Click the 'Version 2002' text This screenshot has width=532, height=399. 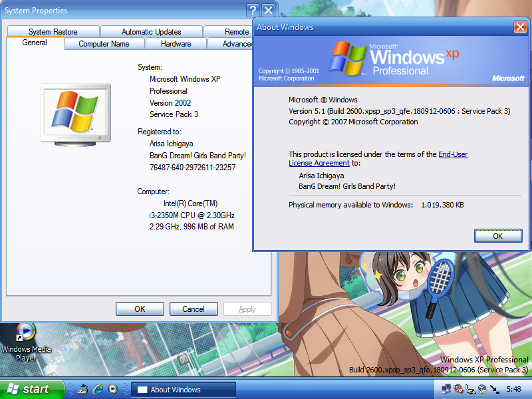(170, 103)
